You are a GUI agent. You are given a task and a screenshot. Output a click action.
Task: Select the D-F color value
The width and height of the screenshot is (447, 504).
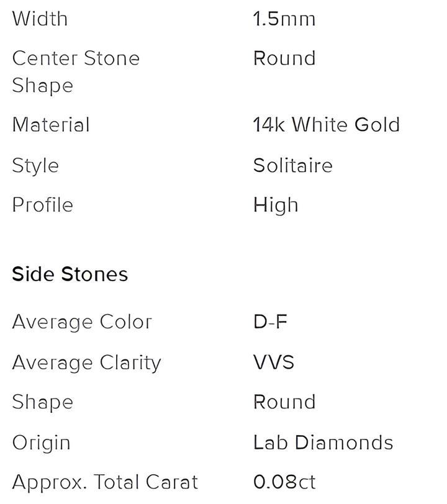[x=271, y=323]
